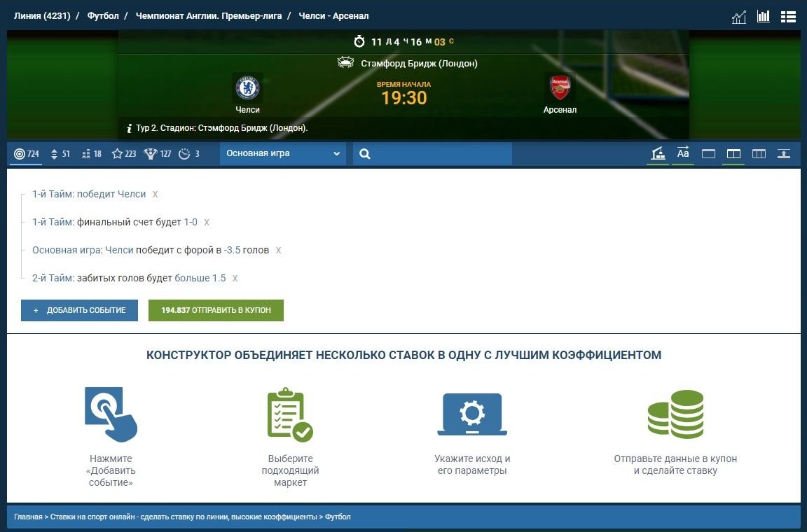Click the Добавить событие button
Viewport: 807px width, 532px height.
[x=79, y=310]
